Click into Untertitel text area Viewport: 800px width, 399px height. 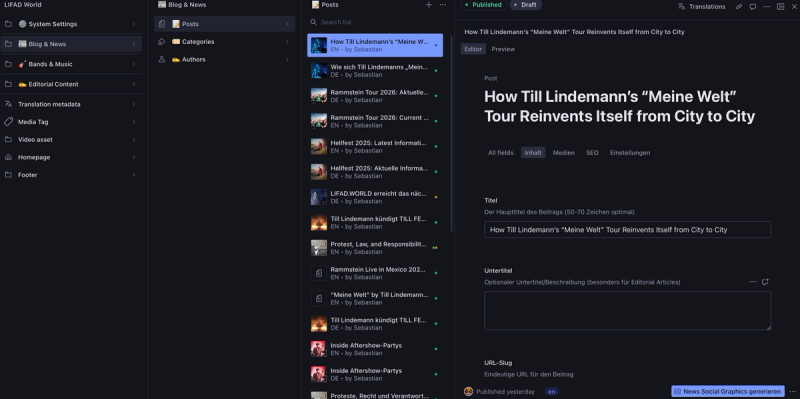click(627, 311)
